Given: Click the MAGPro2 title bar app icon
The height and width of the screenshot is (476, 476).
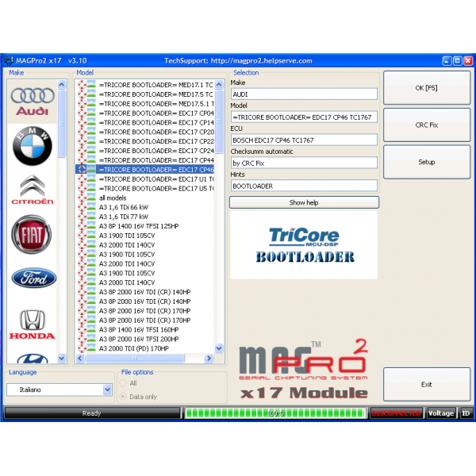Looking at the screenshot, I should 9,60.
